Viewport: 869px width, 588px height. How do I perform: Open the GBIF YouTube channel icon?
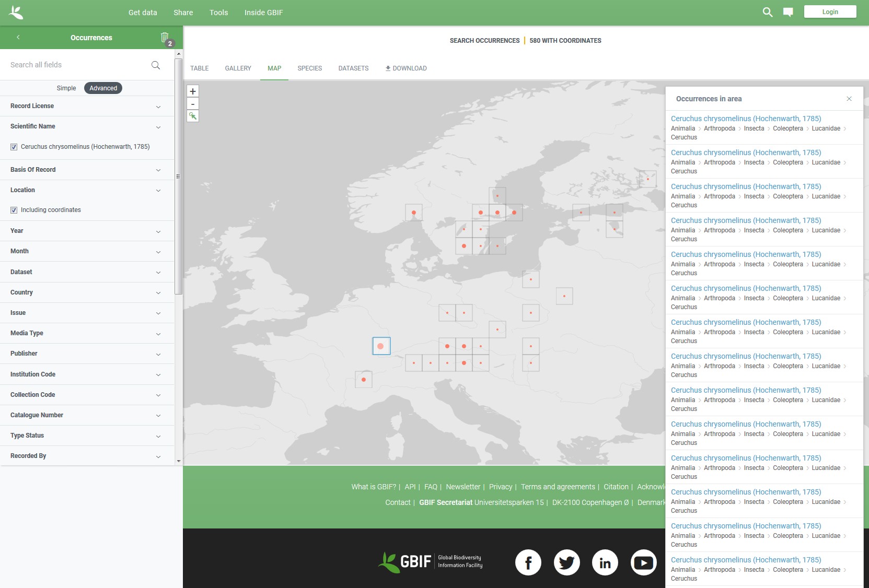click(643, 562)
